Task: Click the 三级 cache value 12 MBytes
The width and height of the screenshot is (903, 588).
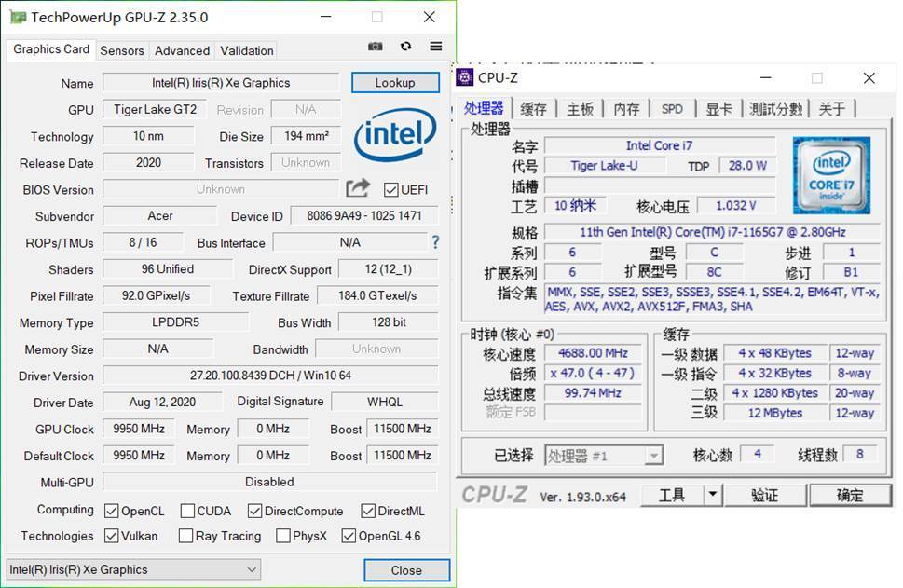Action: click(x=775, y=413)
